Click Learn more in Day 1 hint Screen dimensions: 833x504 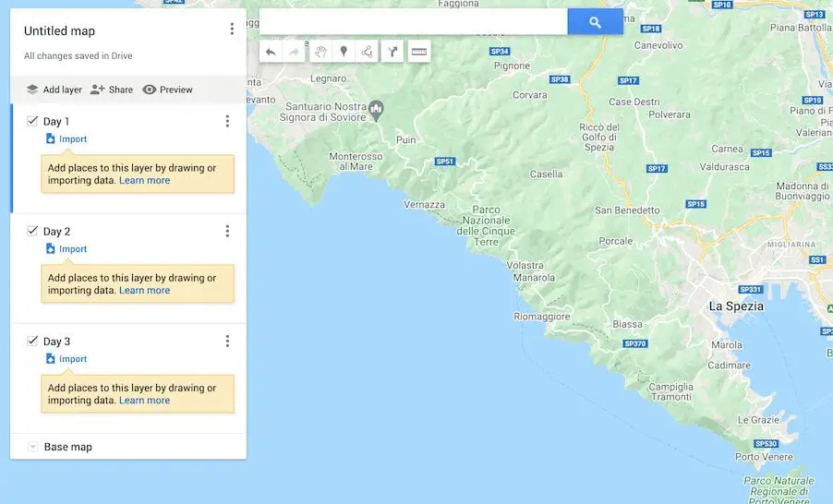coord(144,181)
